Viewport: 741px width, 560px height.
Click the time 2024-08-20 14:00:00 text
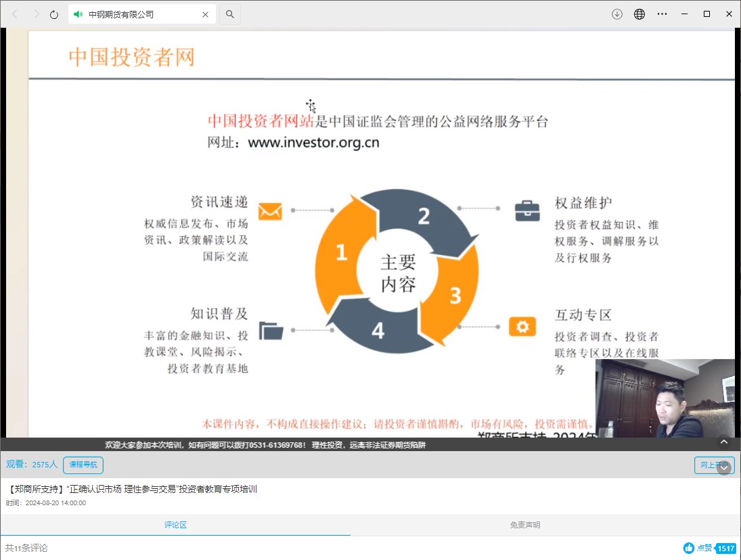coord(46,503)
